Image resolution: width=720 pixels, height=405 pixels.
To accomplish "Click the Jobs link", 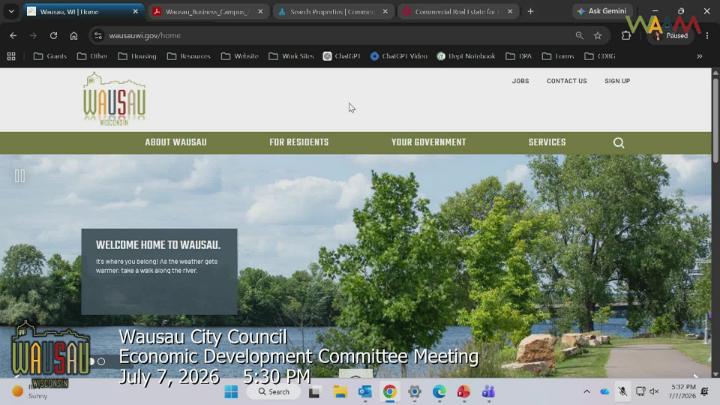I will click(x=520, y=81).
